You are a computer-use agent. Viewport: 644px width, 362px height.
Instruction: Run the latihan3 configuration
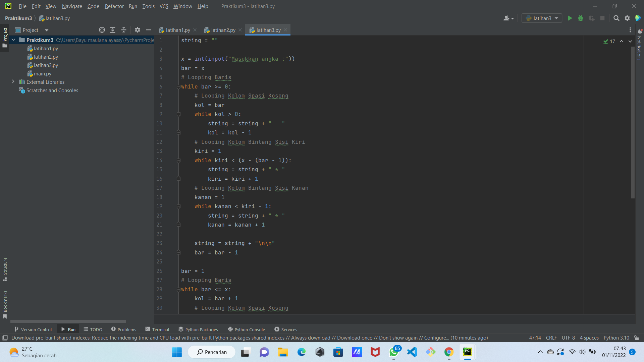coord(570,18)
